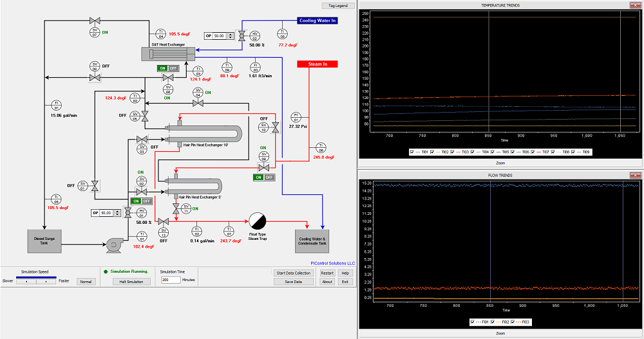Click the Cooling Water In label

click(x=317, y=21)
